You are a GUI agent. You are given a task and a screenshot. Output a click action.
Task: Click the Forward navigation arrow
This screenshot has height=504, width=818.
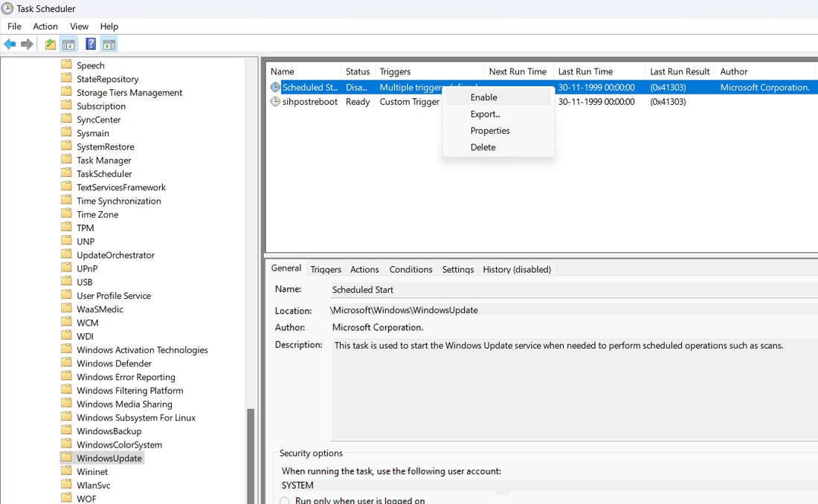click(27, 44)
